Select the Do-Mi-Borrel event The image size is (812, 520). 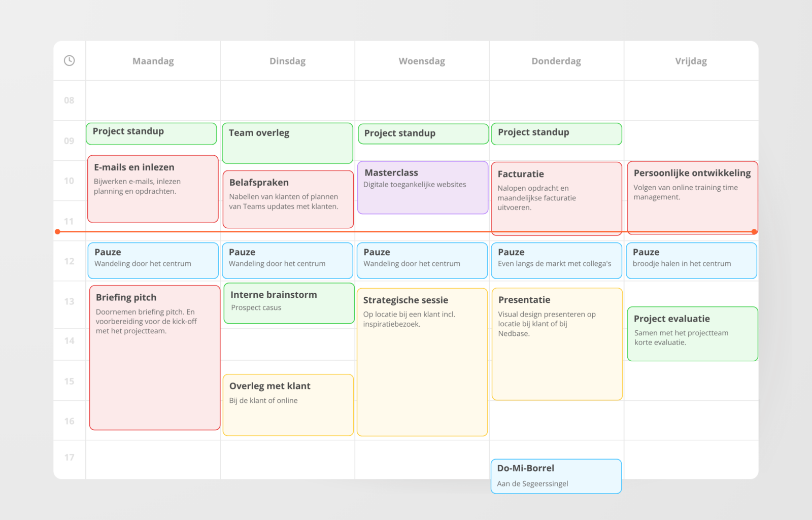(x=556, y=476)
